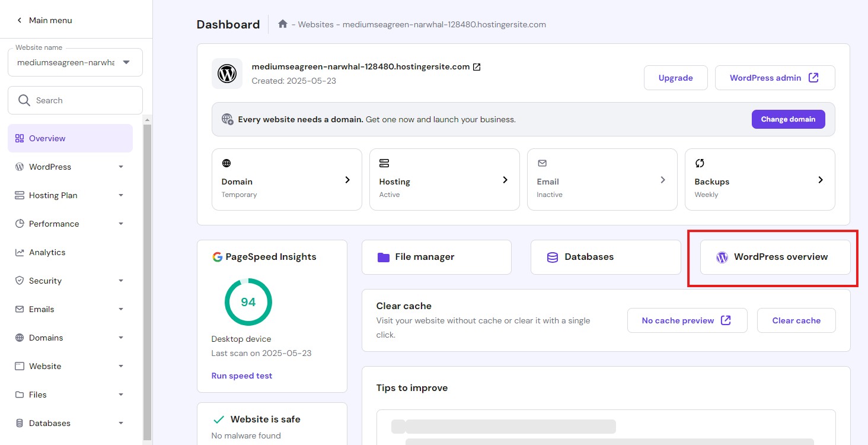Click the Databases cylinder icon in sidebar
Image resolution: width=868 pixels, height=445 pixels.
(19, 423)
